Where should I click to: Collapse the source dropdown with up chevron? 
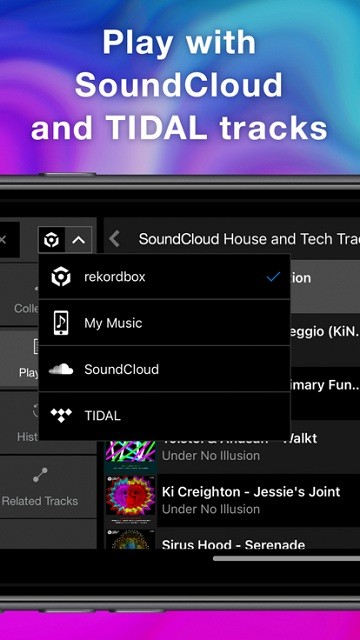coord(78,240)
